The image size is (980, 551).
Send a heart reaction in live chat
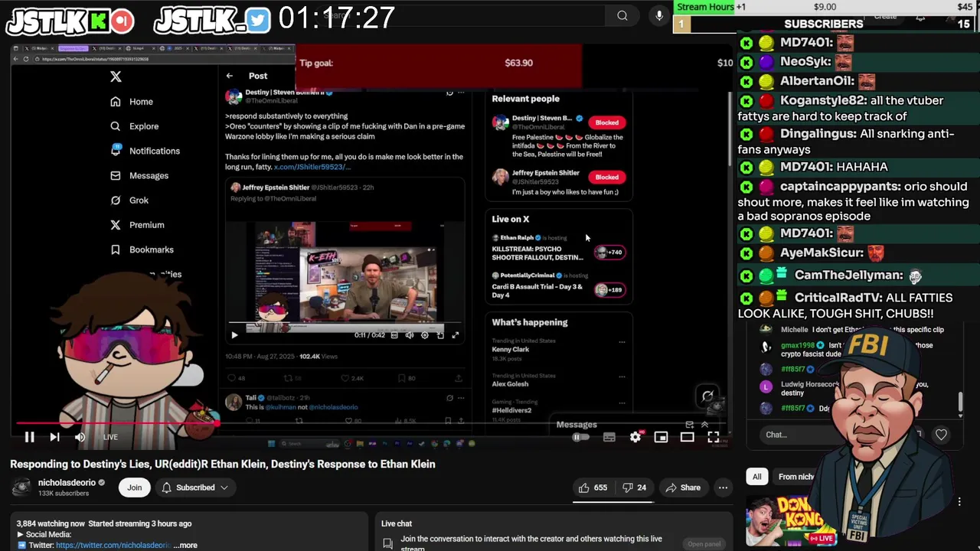(x=941, y=435)
